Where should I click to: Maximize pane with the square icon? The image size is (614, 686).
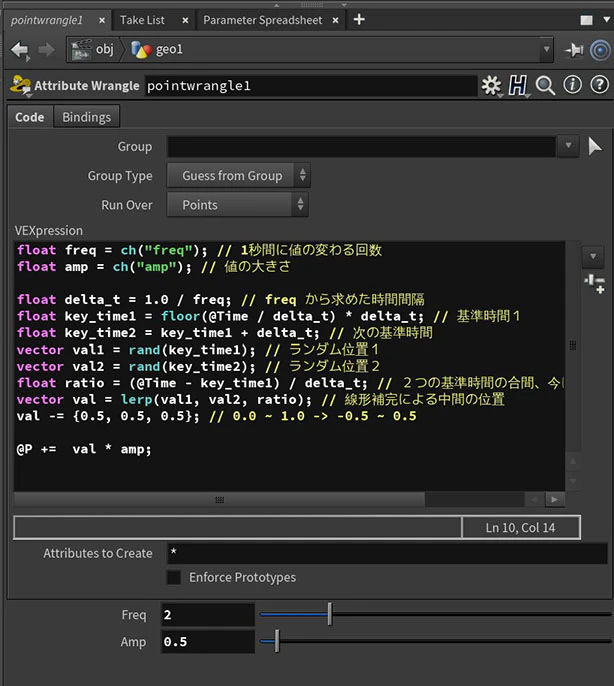[586, 20]
